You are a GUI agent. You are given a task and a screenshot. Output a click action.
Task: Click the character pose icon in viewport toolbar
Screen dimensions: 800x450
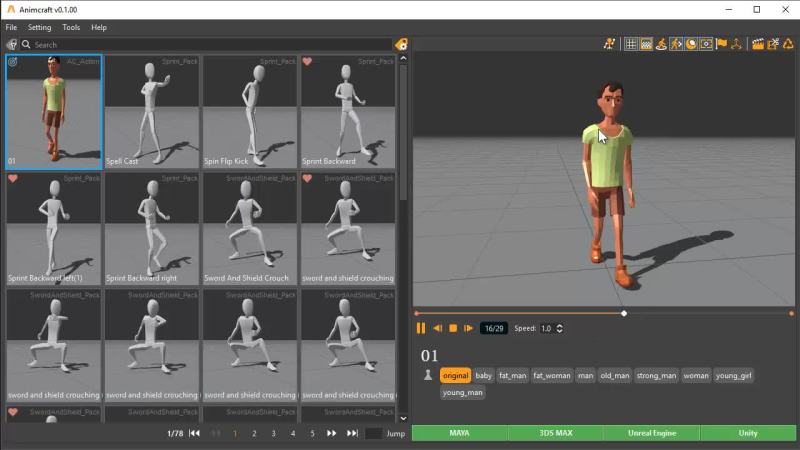[609, 44]
